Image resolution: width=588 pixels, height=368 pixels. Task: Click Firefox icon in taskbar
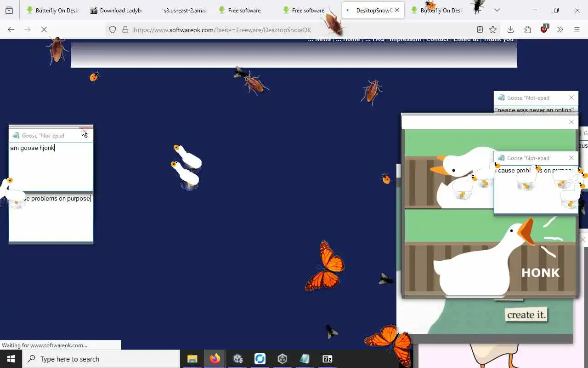tap(215, 359)
